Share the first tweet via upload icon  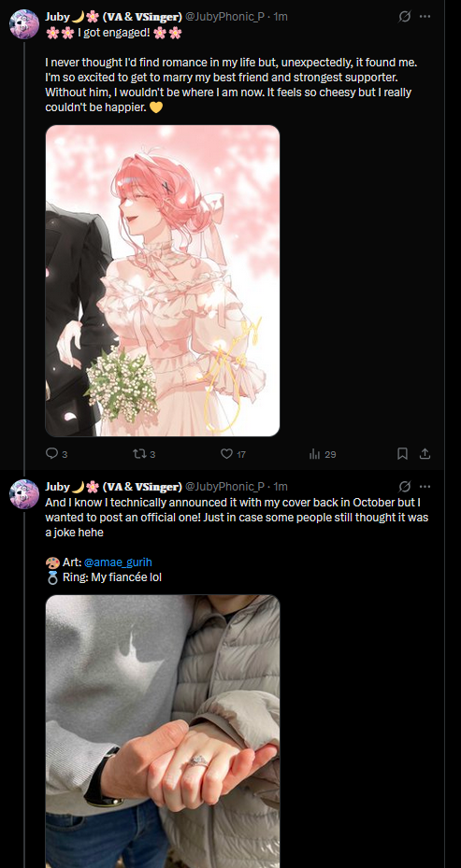[x=425, y=454]
